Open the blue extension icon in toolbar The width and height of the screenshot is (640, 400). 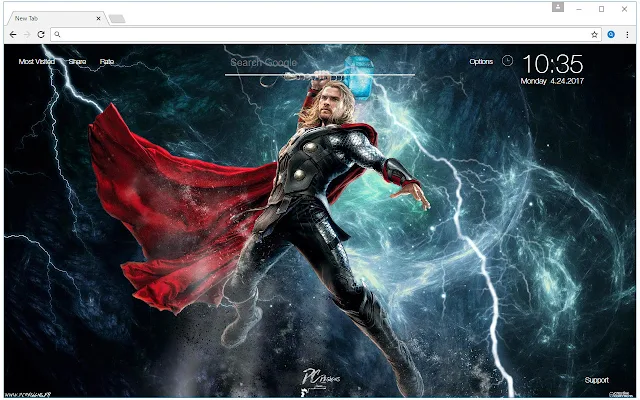pyautogui.click(x=611, y=35)
